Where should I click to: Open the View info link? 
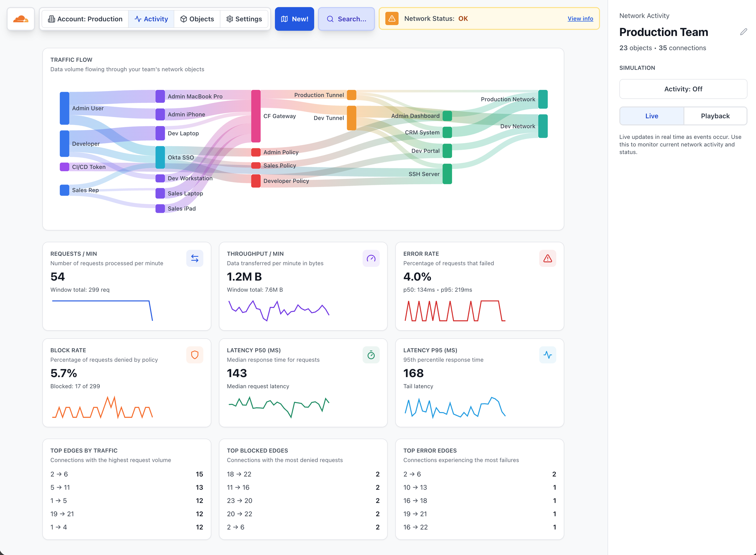click(580, 18)
